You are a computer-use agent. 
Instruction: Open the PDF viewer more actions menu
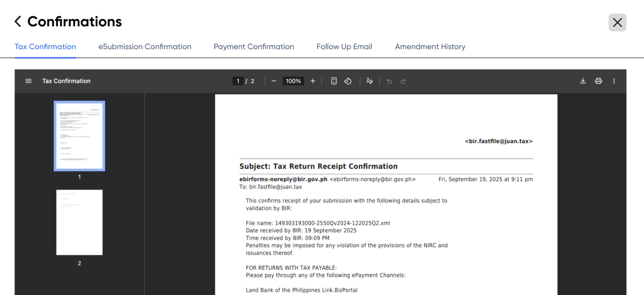click(614, 81)
